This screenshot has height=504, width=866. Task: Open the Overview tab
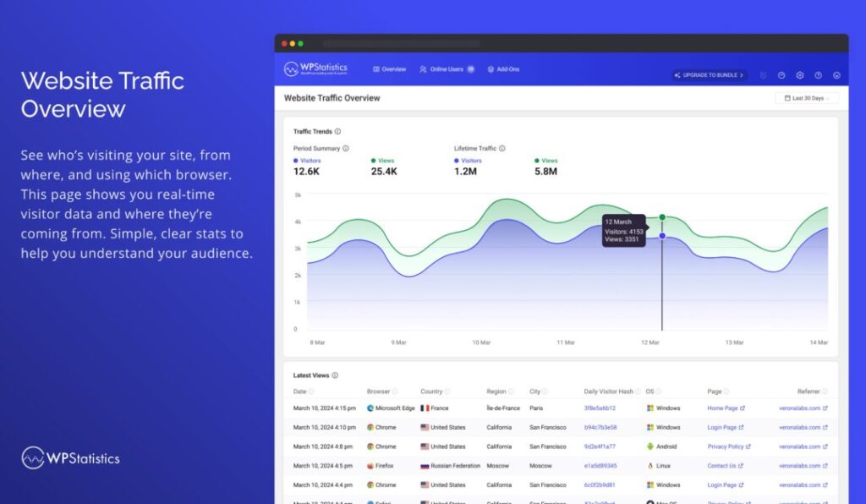[x=390, y=69]
